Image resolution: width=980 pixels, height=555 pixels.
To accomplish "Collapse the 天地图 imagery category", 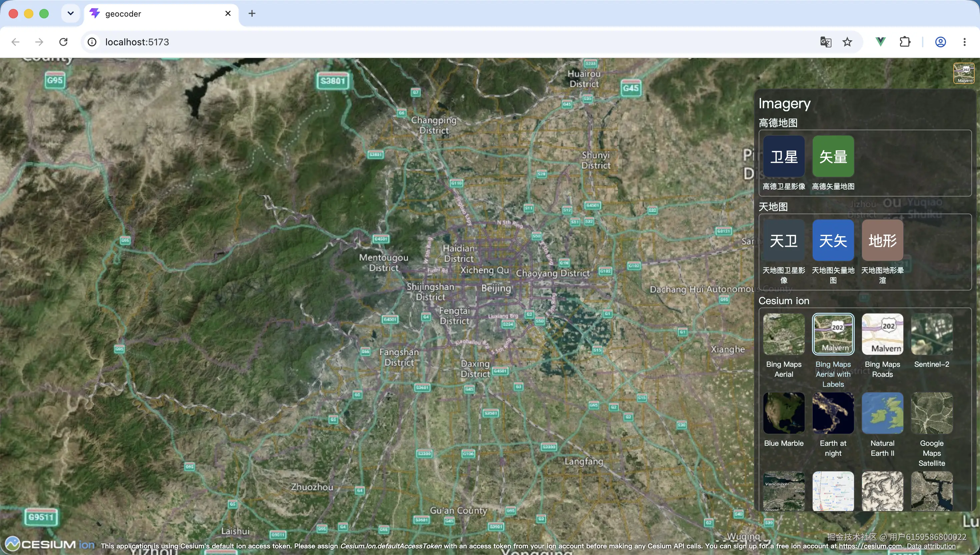I will coord(773,207).
